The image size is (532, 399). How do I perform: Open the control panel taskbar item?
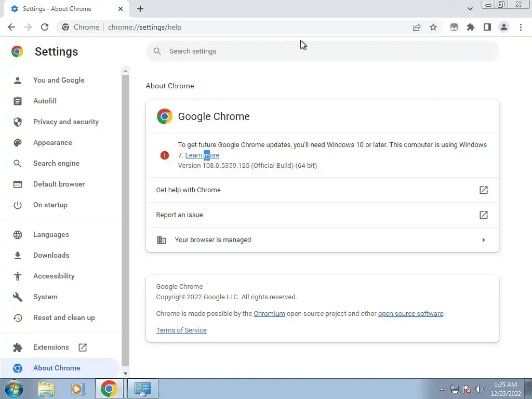(143, 389)
